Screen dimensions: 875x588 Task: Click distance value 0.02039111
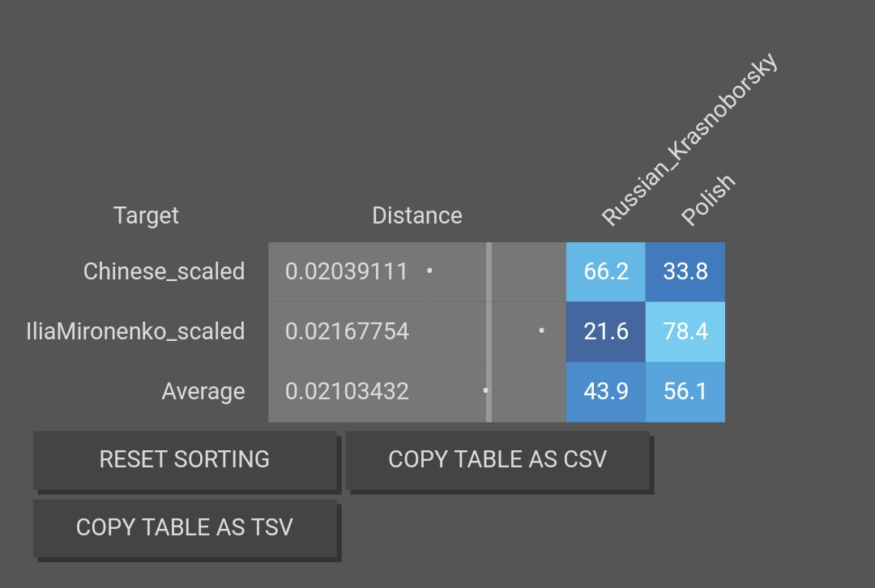click(x=347, y=271)
